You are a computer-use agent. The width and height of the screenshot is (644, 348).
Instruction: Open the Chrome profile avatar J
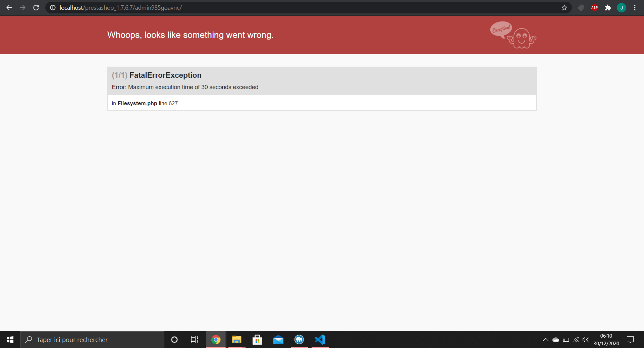coord(621,7)
